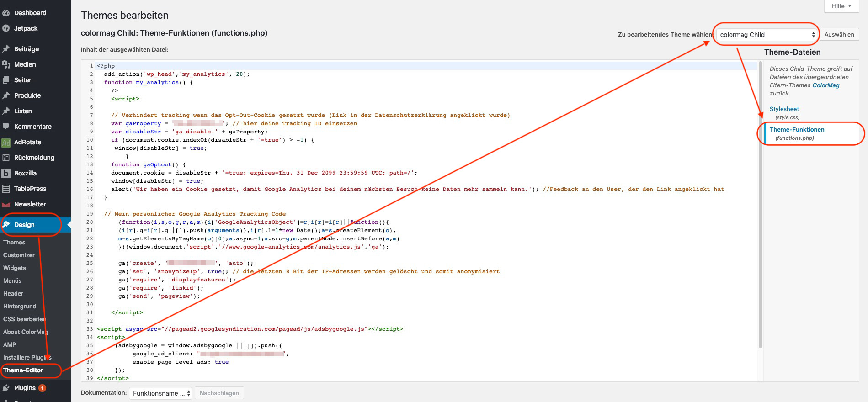Click the Seiten pages icon

[x=6, y=80]
